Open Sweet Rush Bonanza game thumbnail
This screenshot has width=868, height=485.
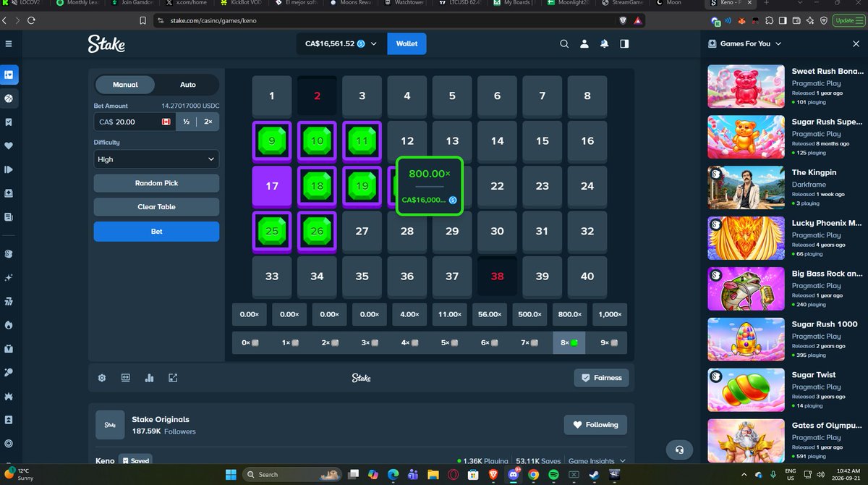(746, 87)
